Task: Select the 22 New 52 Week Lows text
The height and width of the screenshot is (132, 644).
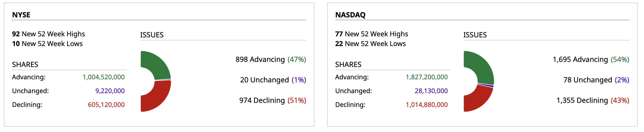Action: [370, 44]
